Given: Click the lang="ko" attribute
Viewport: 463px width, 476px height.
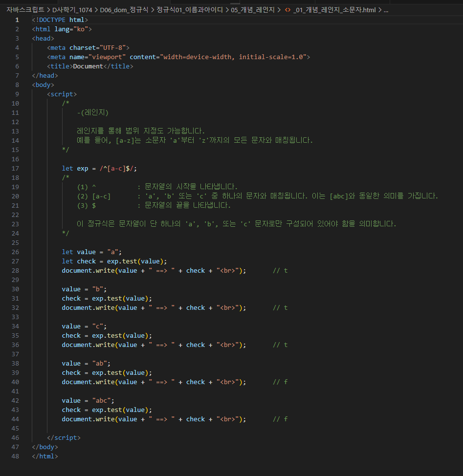Looking at the screenshot, I should 71,29.
